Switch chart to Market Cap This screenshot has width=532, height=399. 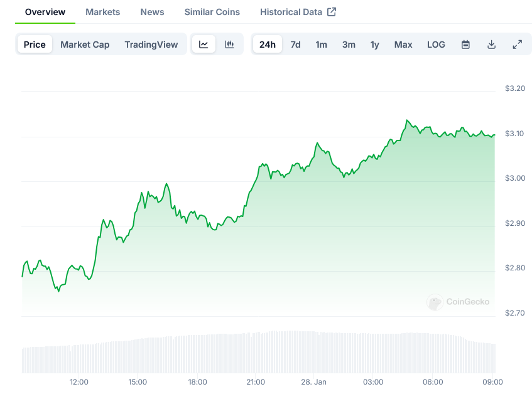coord(85,45)
